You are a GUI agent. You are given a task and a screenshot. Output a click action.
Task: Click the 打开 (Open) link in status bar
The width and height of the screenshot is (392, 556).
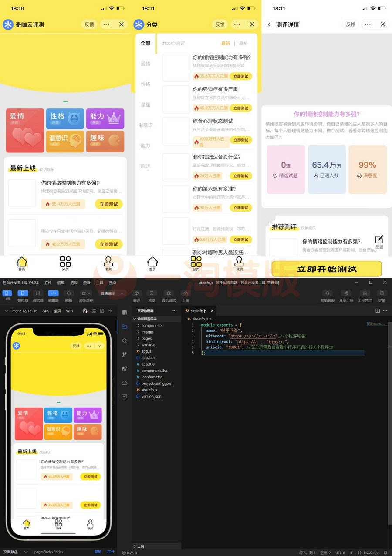pos(110,552)
